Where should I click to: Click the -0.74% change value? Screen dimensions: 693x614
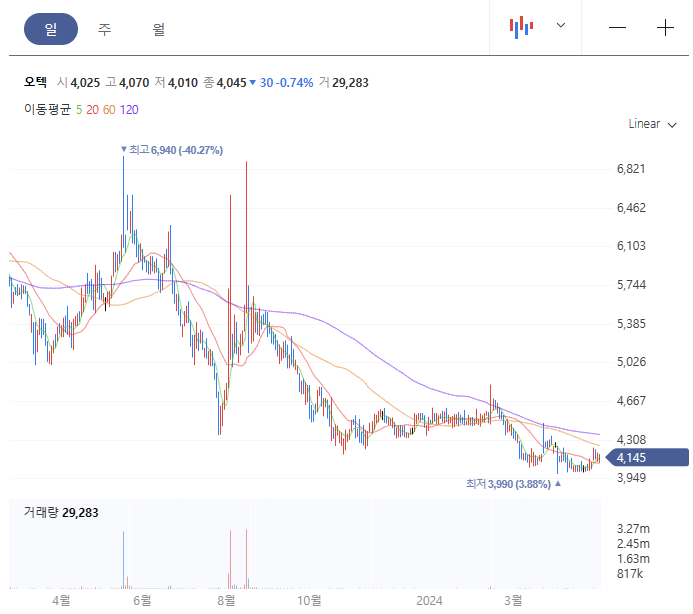(x=295, y=83)
